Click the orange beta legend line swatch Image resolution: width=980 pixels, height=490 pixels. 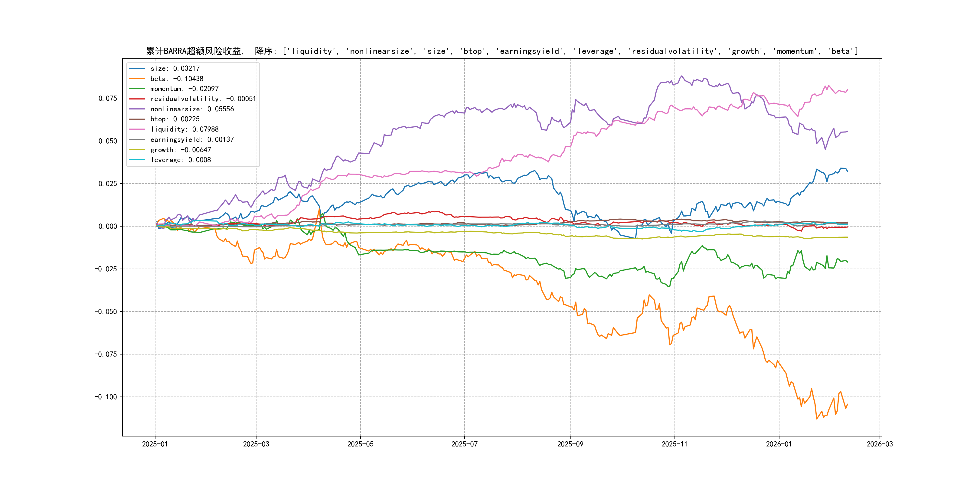click(137, 79)
